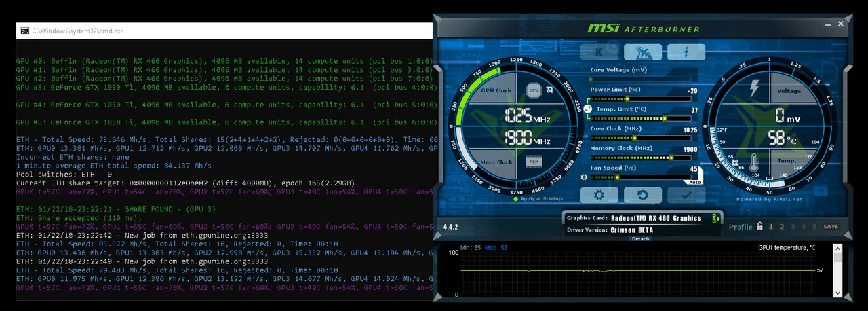Image resolution: width=868 pixels, height=311 pixels.
Task: Open the Afterburner information 'i' button
Action: click(x=686, y=52)
